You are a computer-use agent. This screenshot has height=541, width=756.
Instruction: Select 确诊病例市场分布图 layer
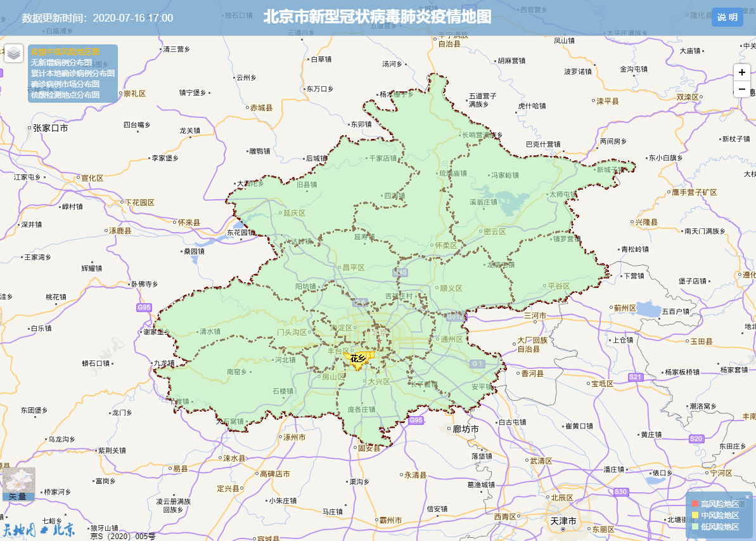click(x=65, y=84)
